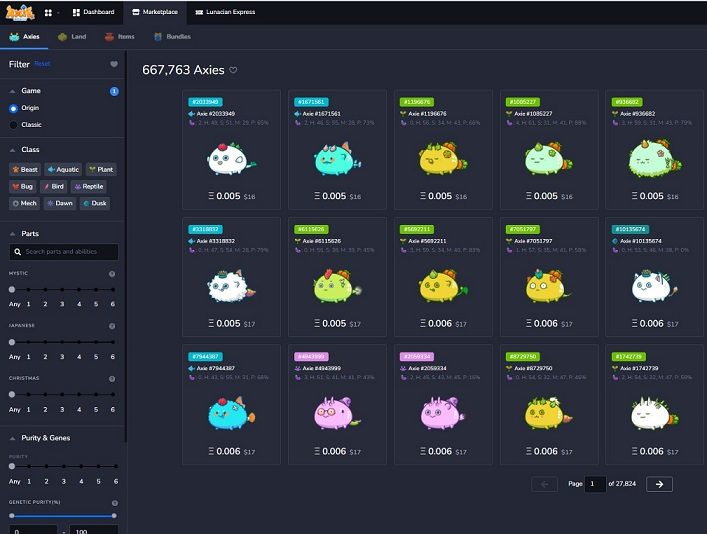This screenshot has height=534, width=707.
Task: Switch to the Land category
Action: tap(72, 37)
